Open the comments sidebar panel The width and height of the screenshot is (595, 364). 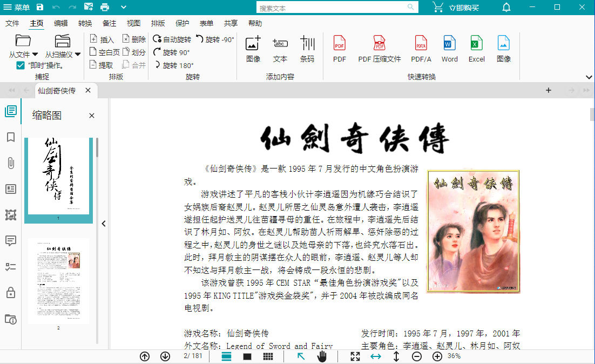[x=11, y=241]
